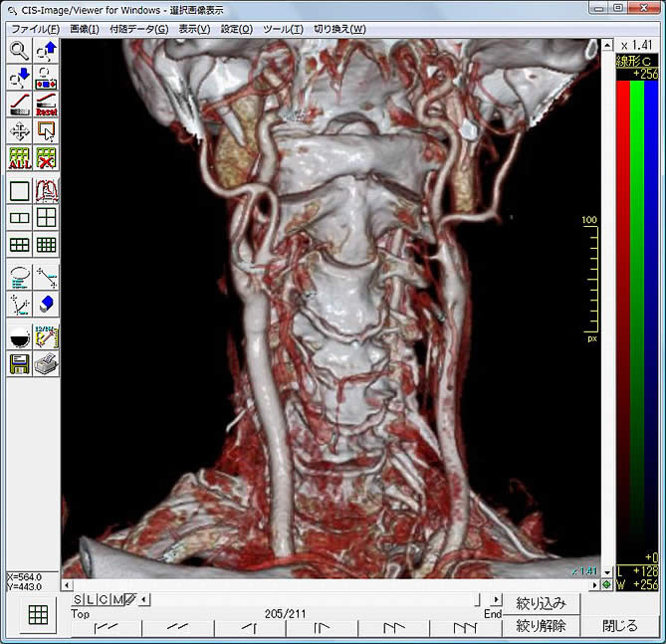
Task: Click the W +256 width value
Action: [637, 584]
